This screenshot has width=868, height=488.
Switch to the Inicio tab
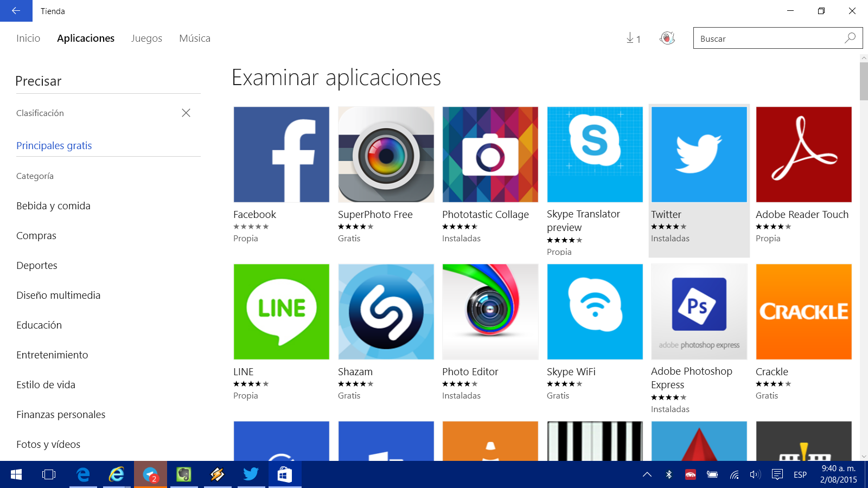coord(28,38)
